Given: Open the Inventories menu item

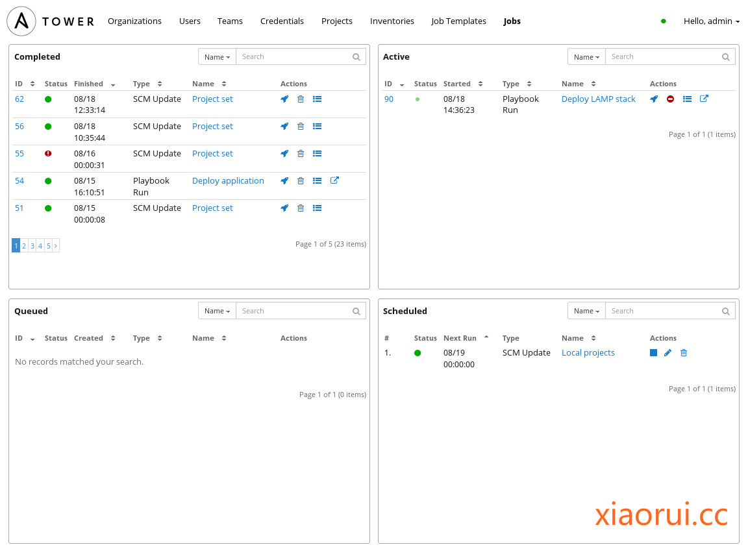Looking at the screenshot, I should tap(392, 21).
